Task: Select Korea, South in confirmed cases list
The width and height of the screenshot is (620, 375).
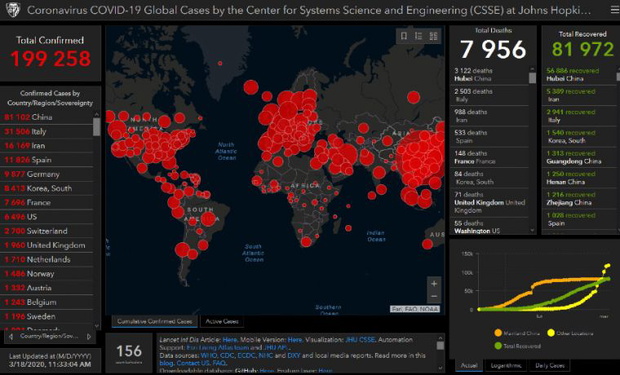Action: pyautogui.click(x=47, y=188)
